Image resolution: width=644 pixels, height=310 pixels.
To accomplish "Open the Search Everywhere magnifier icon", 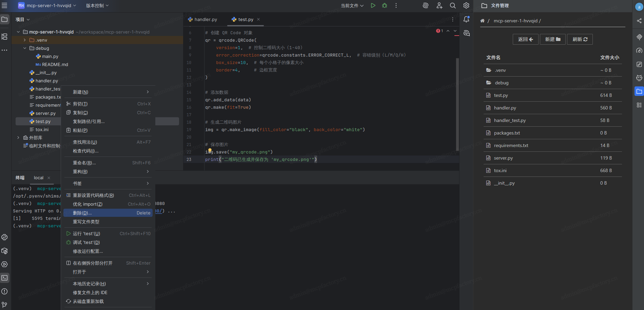I will click(453, 5).
